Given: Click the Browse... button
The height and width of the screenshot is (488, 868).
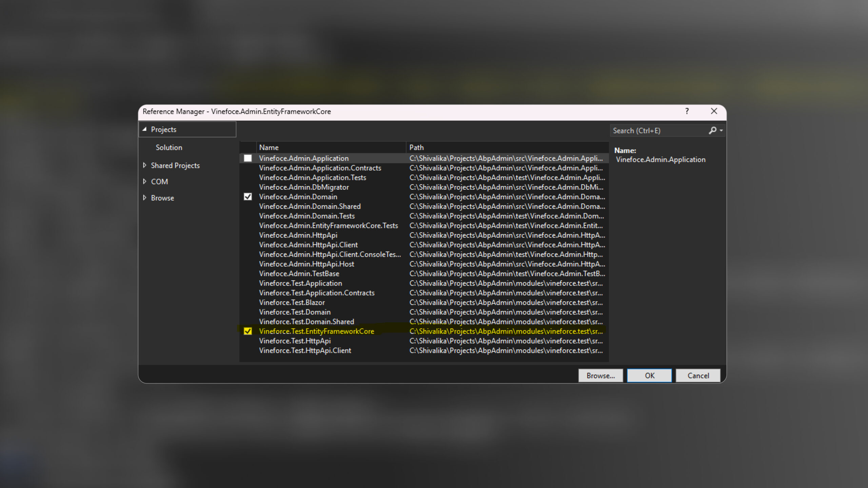Looking at the screenshot, I should click(x=600, y=375).
